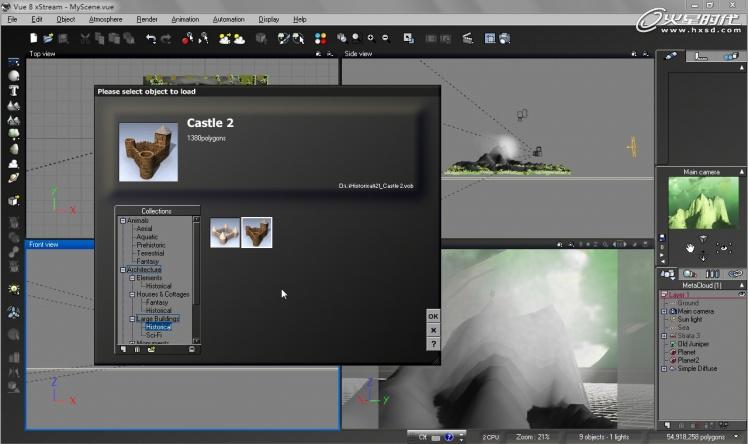Open the Render menu
The height and width of the screenshot is (444, 748).
(x=147, y=20)
